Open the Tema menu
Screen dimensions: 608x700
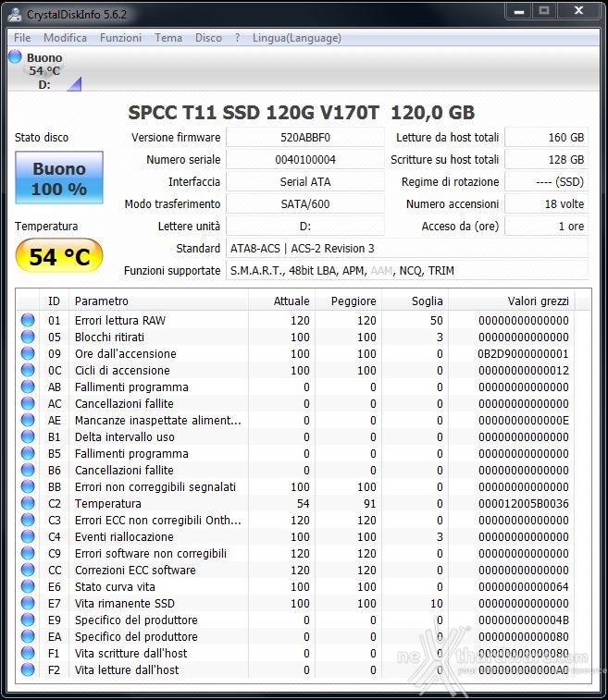point(168,38)
